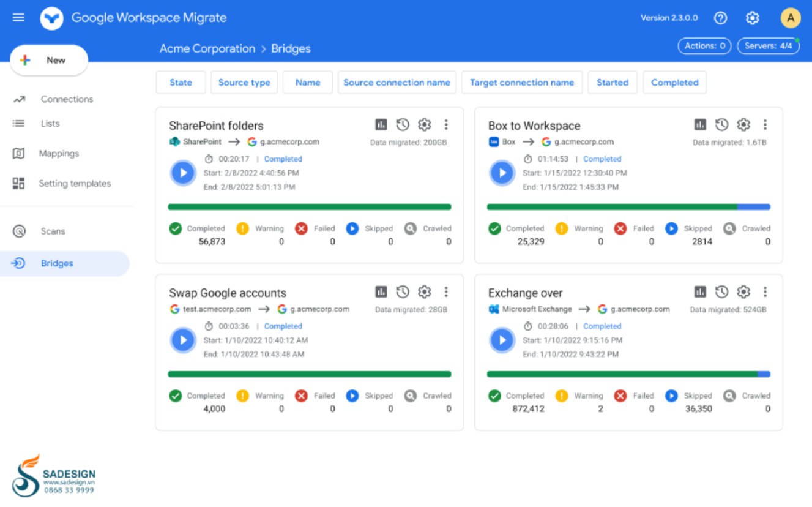812x507 pixels.
Task: Click the New button
Action: click(x=49, y=60)
